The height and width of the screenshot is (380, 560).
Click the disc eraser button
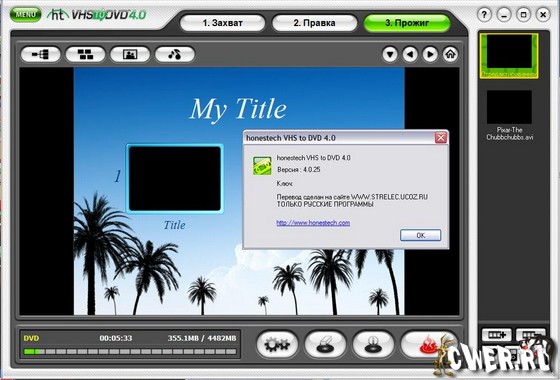[x=325, y=344]
